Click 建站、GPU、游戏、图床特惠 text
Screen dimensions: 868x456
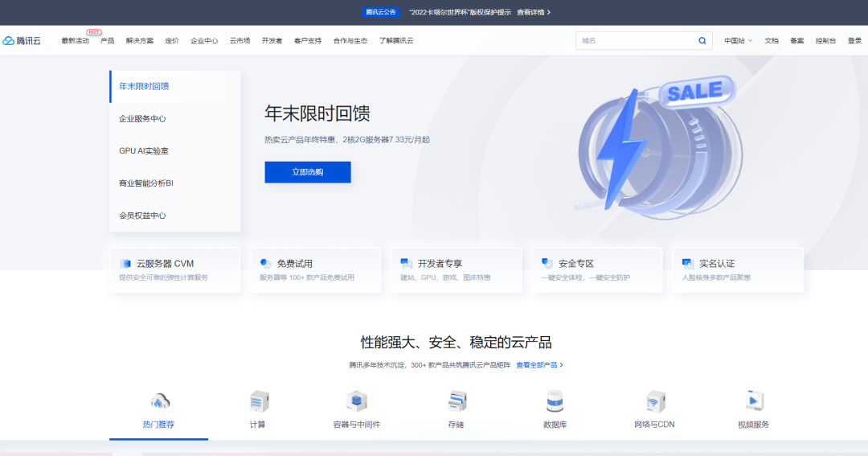(x=445, y=277)
